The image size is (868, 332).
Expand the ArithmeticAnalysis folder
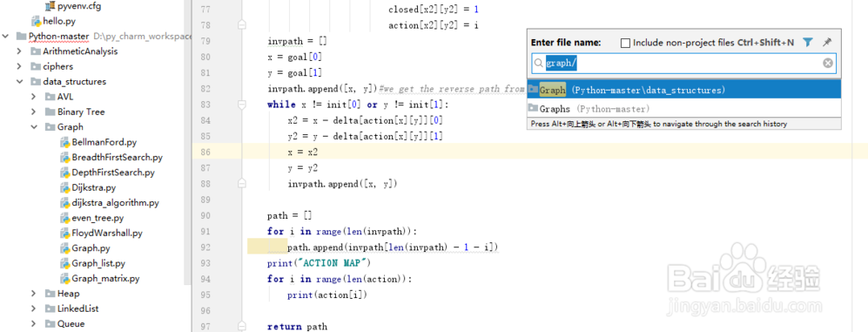pyautogui.click(x=19, y=51)
